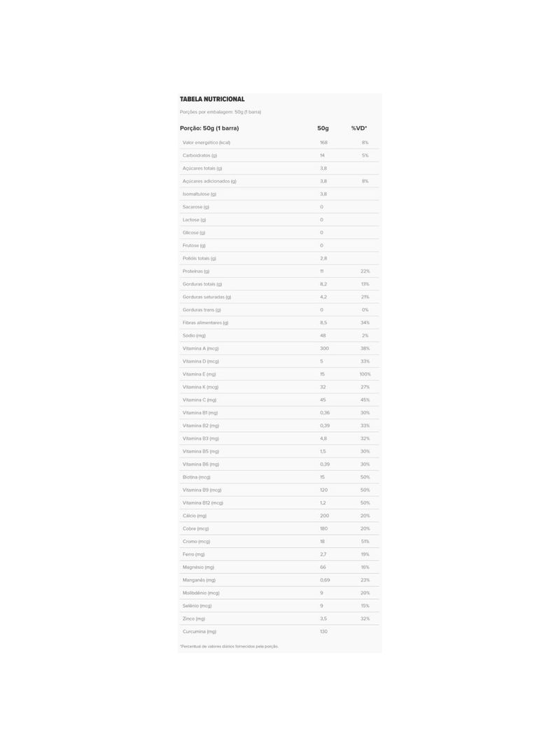Select the Gorduras saturadas (g) row
This screenshot has width=560, height=746.
click(x=279, y=297)
